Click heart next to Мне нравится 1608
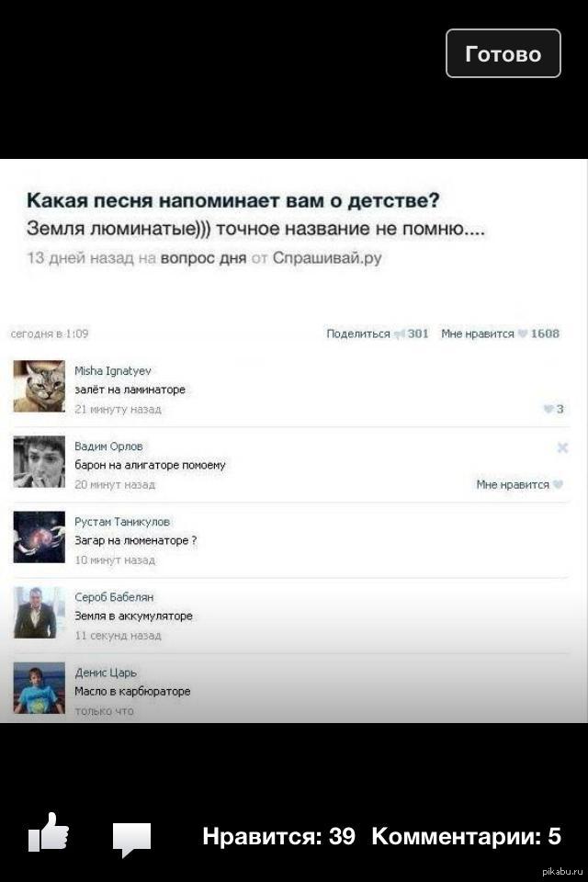 [x=523, y=334]
